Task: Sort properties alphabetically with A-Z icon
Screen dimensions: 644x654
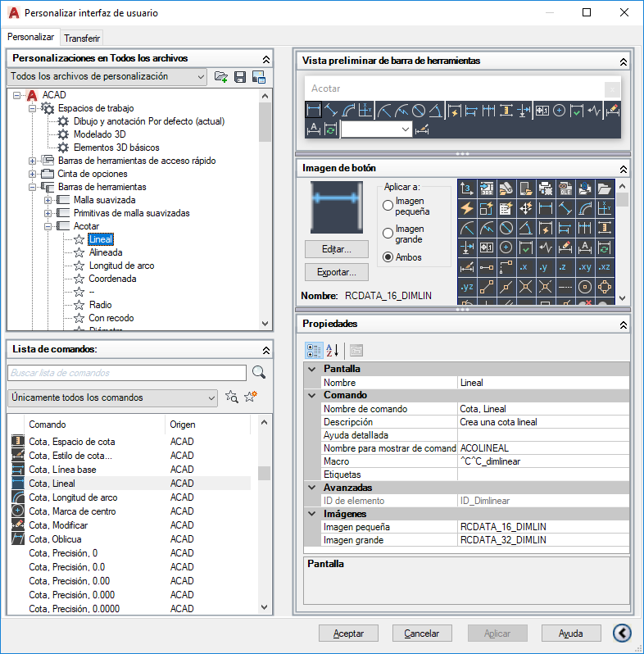Action: tap(332, 351)
